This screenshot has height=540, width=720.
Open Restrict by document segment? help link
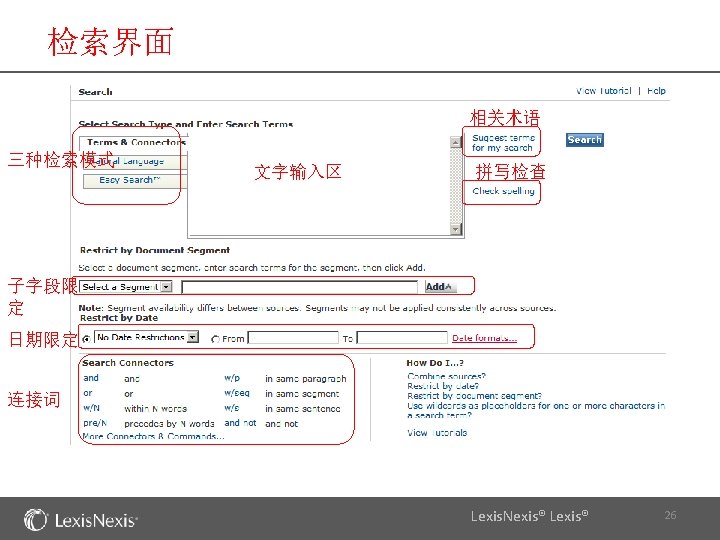[475, 396]
